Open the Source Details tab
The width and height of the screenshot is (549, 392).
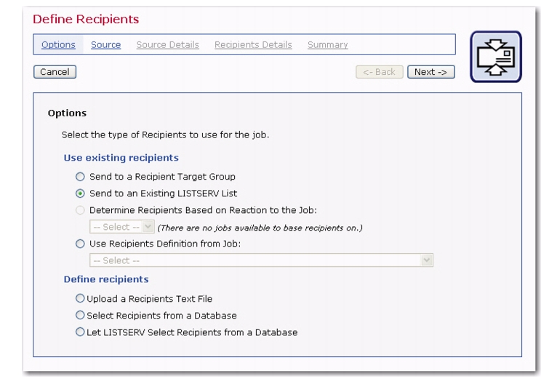168,45
